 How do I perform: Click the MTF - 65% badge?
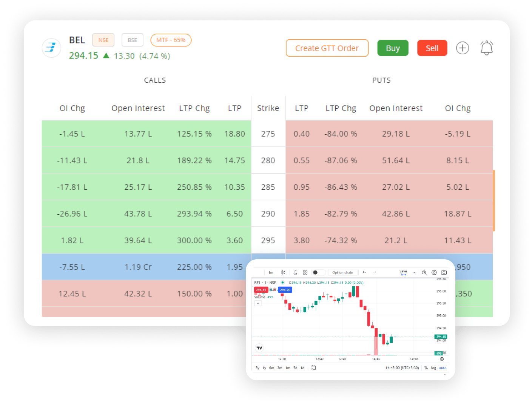click(x=171, y=40)
